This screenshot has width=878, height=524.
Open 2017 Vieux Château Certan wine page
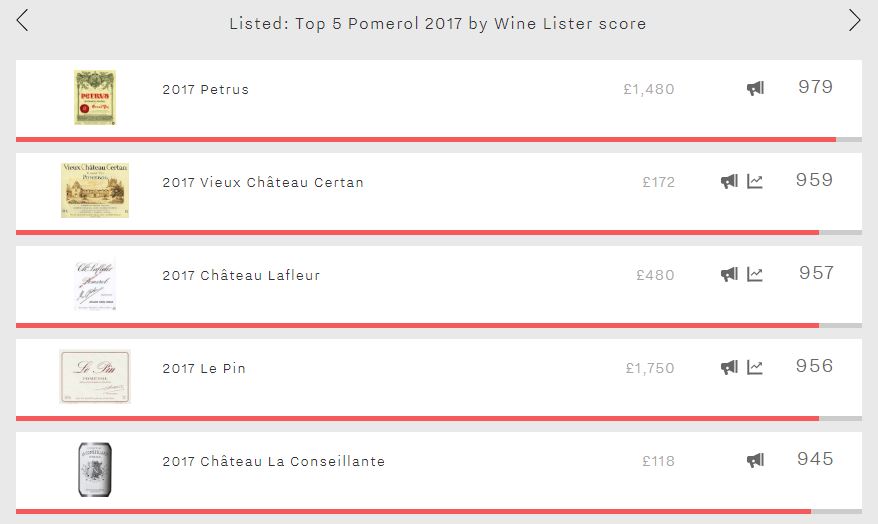tap(263, 183)
